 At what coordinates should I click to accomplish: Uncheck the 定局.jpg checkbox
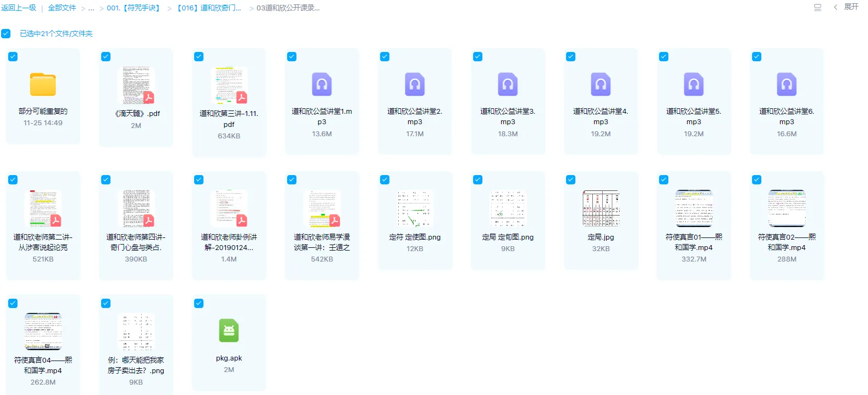pyautogui.click(x=571, y=180)
